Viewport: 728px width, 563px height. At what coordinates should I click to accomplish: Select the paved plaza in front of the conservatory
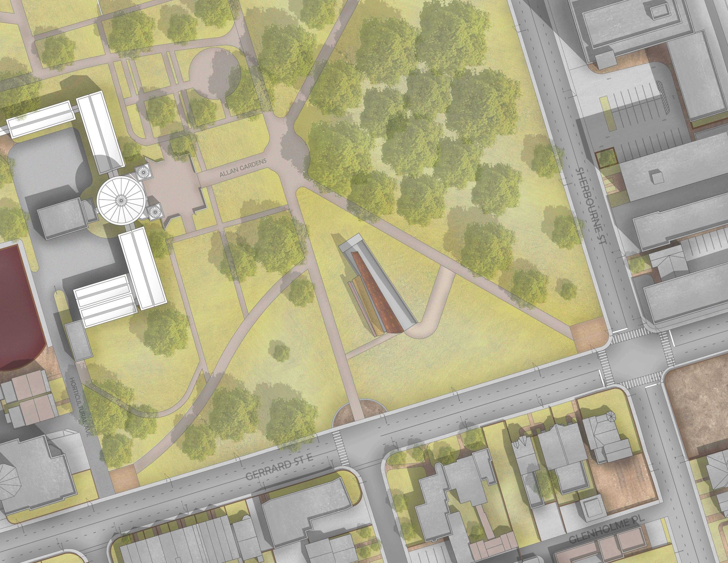tap(176, 187)
